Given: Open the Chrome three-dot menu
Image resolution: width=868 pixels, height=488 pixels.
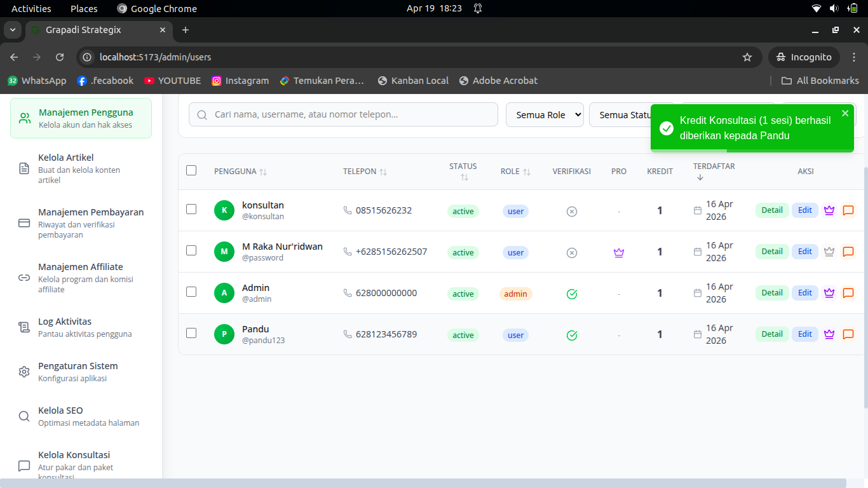Looking at the screenshot, I should (x=853, y=57).
